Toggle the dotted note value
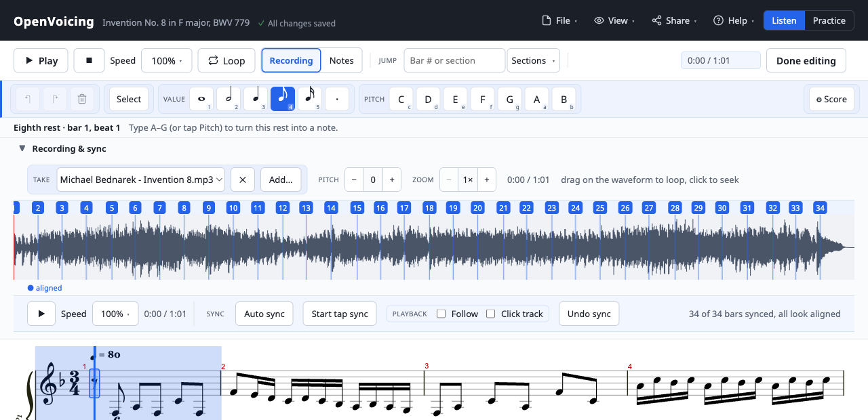 coord(337,99)
